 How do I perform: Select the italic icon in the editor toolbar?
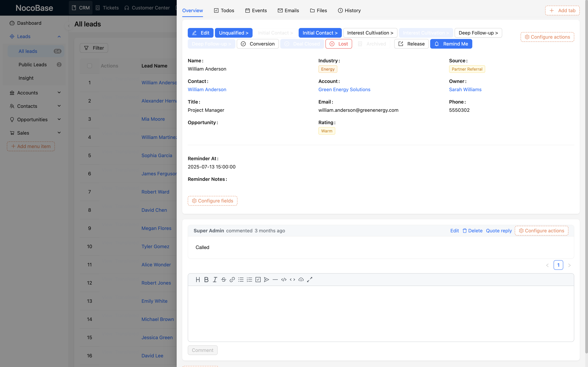[x=215, y=279]
